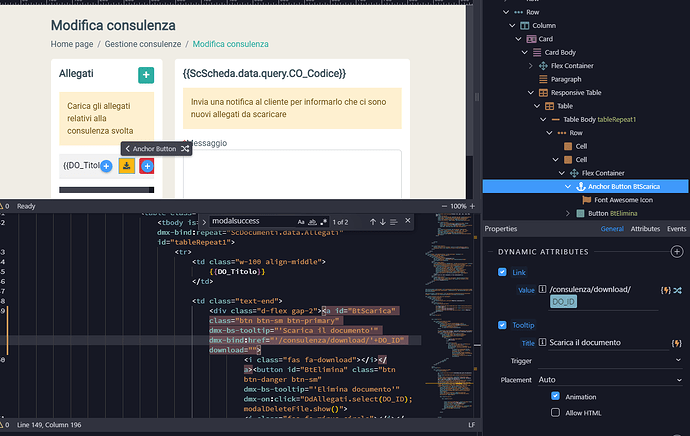
Task: Go to previous search match
Action: coord(373,222)
